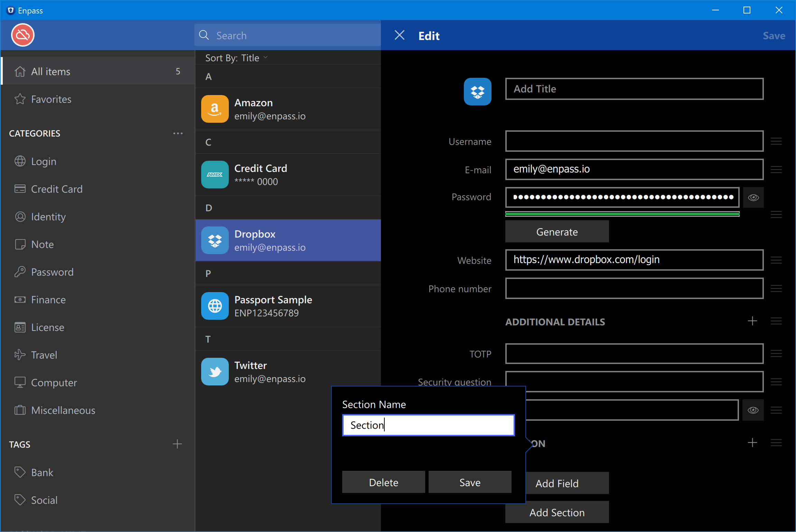The height and width of the screenshot is (532, 796).
Task: Select the Password category
Action: (x=98, y=272)
